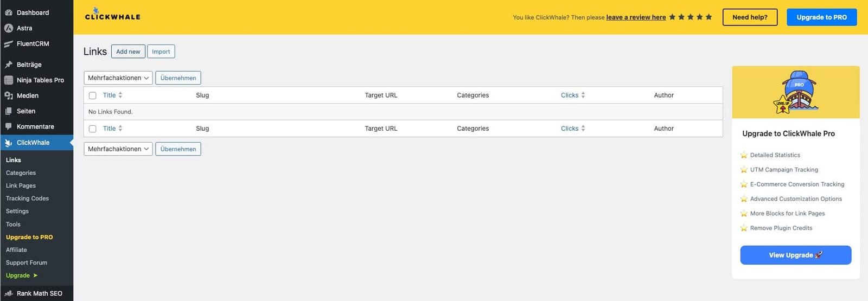Click the Rank Math SEO icon
The height and width of the screenshot is (301, 868).
(x=9, y=293)
